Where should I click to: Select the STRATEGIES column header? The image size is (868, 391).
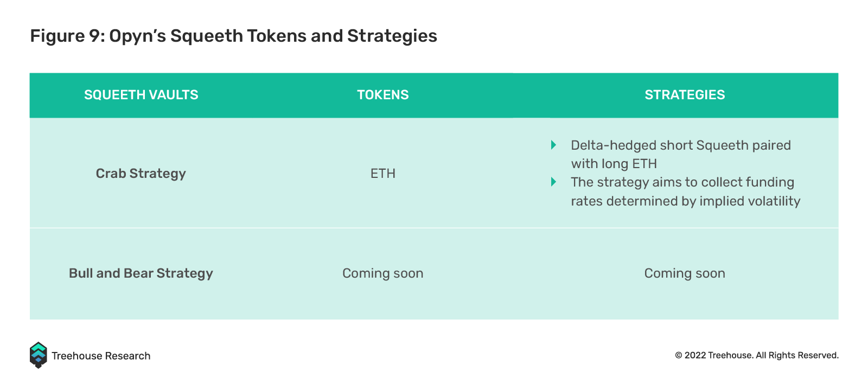[685, 95]
